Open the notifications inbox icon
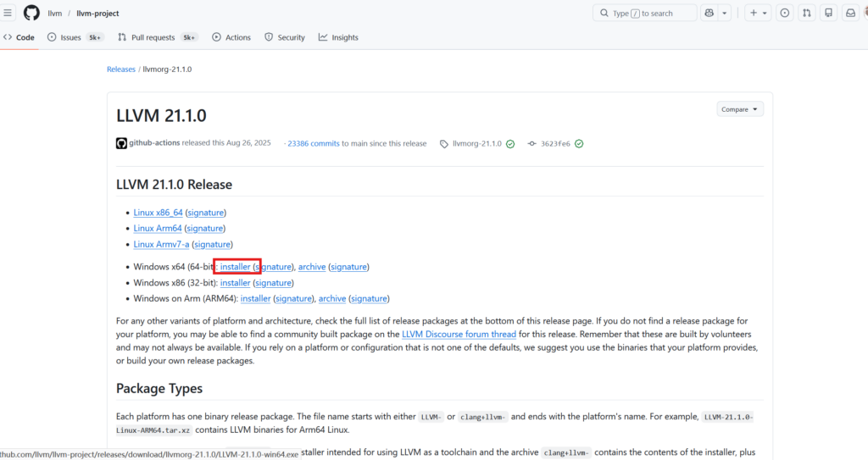Image resolution: width=868 pixels, height=460 pixels. point(851,13)
